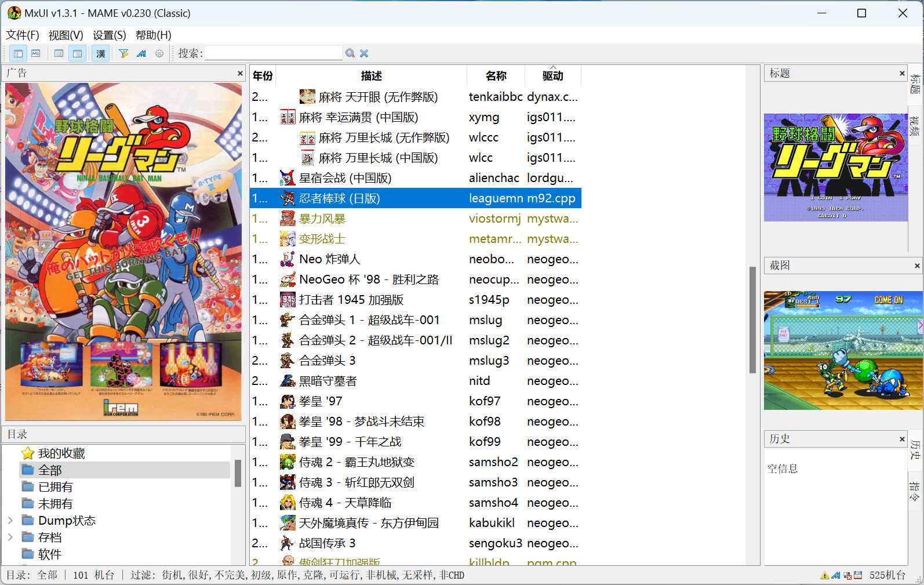Viewport: 924px width, 585px height.
Task: Click the 525机台 status bar count
Action: click(887, 575)
